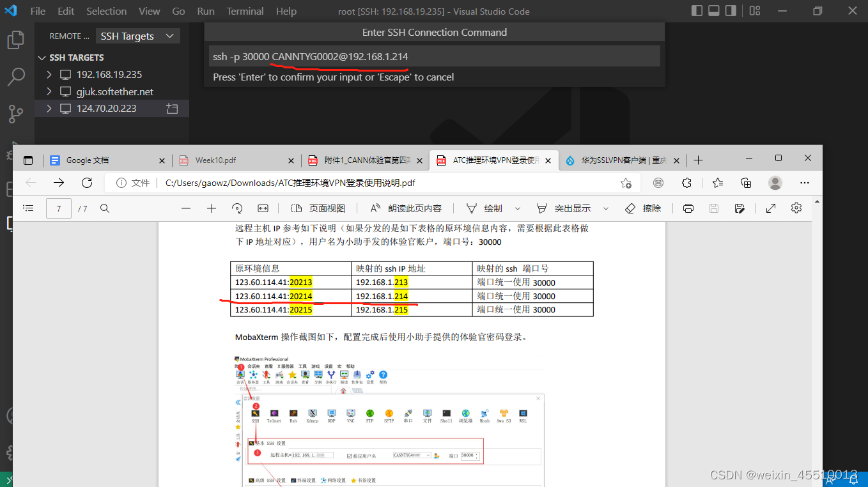Print the PDF document
The image size is (868, 487).
(688, 208)
